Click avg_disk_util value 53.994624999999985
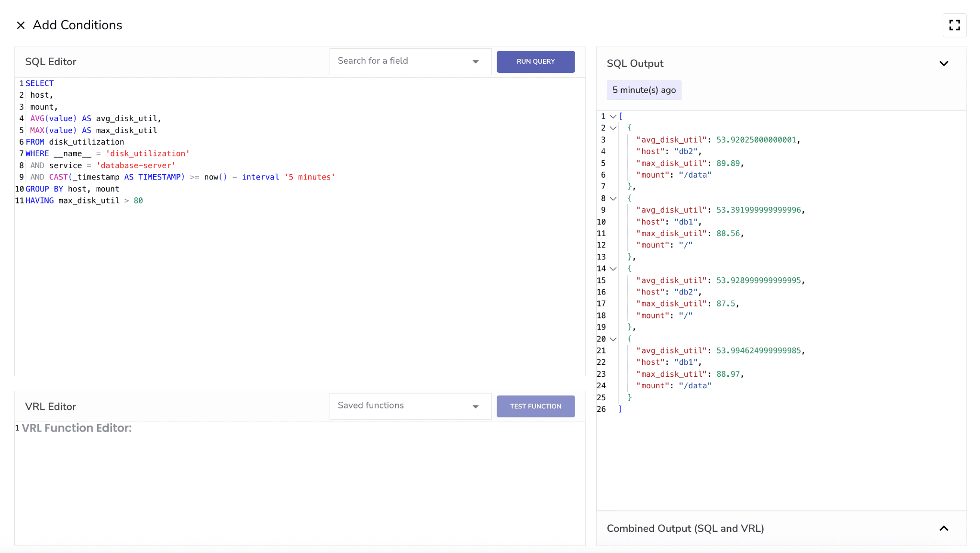980x553 pixels. click(x=758, y=351)
